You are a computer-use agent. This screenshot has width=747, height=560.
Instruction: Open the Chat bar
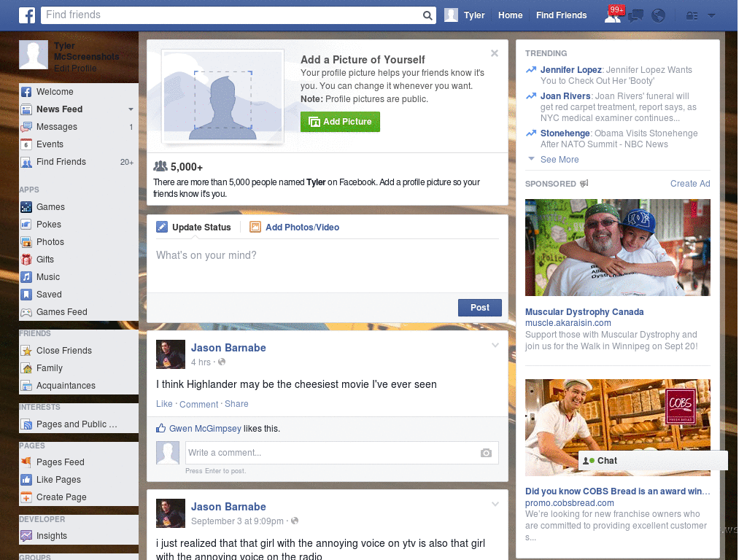653,461
